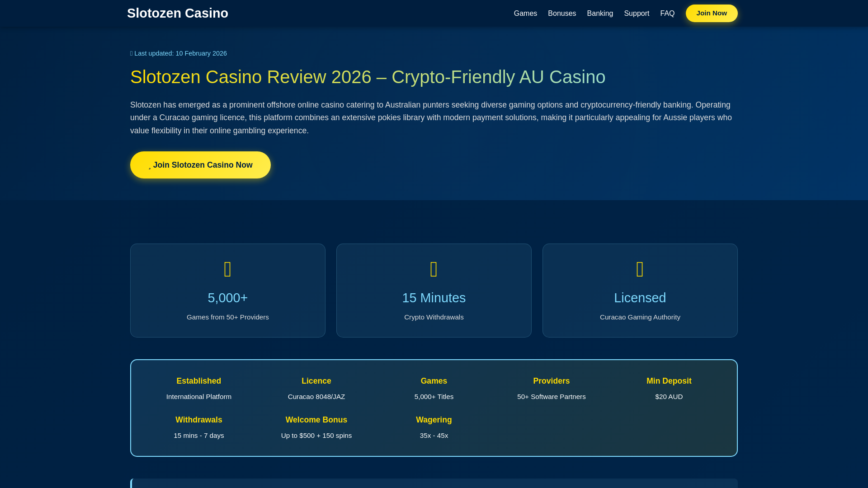Click the Established label
Screen dimensions: 868x488
click(x=199, y=381)
